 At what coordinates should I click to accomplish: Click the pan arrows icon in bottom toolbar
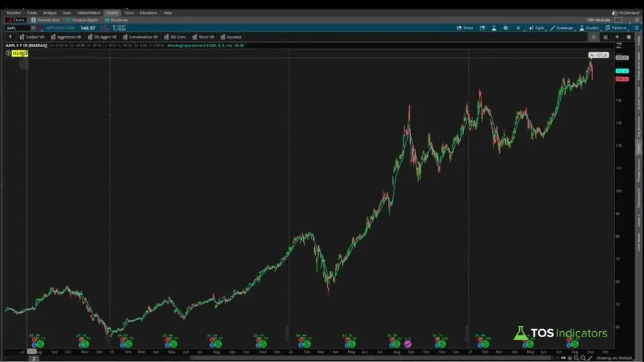point(563,358)
